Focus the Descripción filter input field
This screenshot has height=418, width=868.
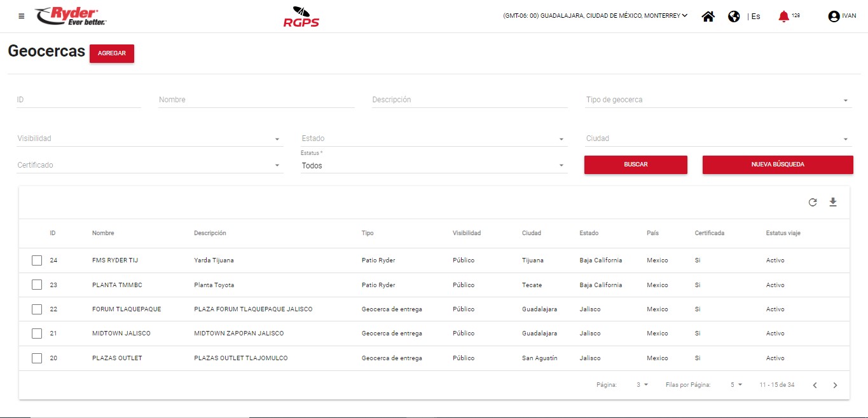[x=469, y=100]
